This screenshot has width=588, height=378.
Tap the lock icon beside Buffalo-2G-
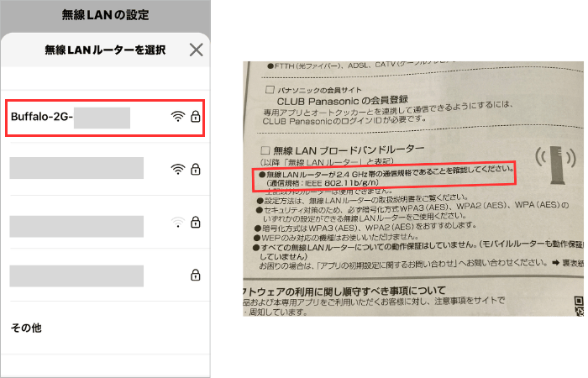[196, 117]
